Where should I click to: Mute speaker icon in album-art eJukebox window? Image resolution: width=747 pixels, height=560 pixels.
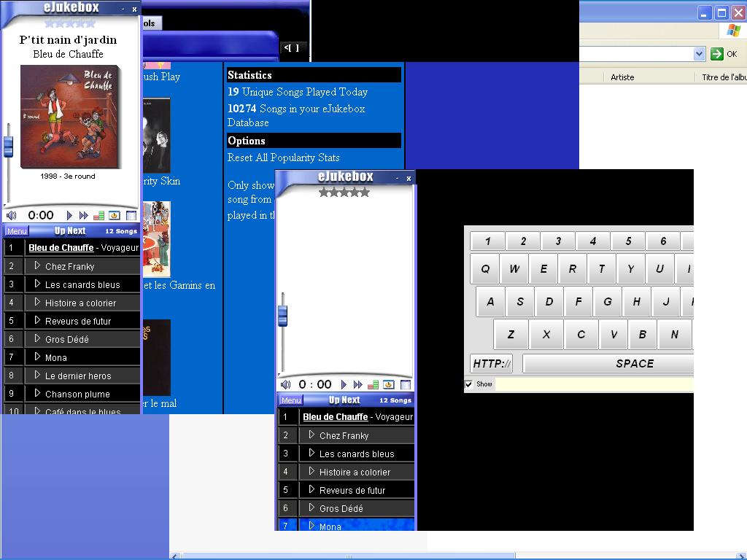tap(12, 216)
